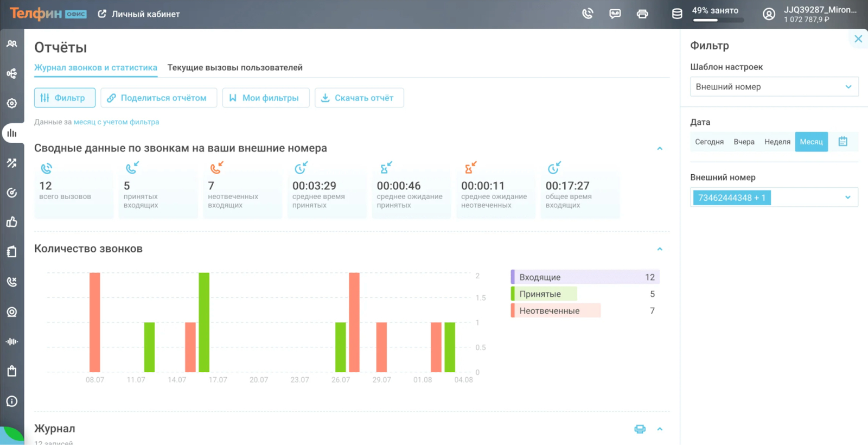Click the user account avatar icon
Image resolution: width=868 pixels, height=445 pixels.
tap(769, 14)
